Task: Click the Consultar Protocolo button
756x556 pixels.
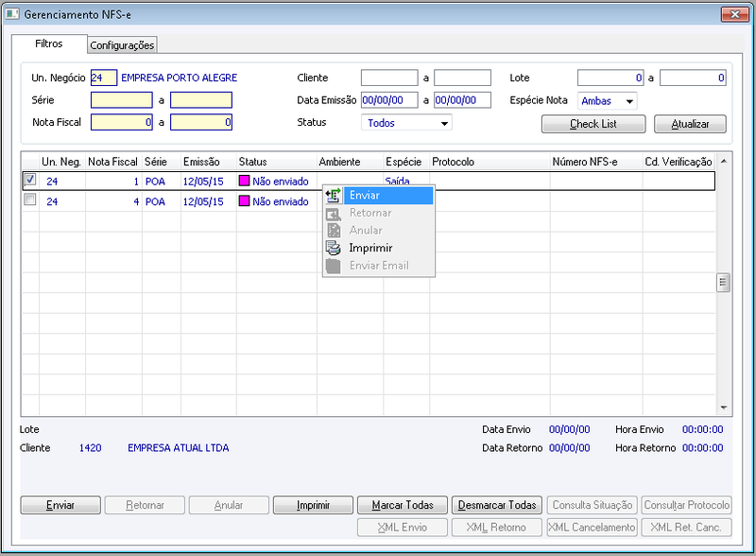Action: tap(687, 505)
